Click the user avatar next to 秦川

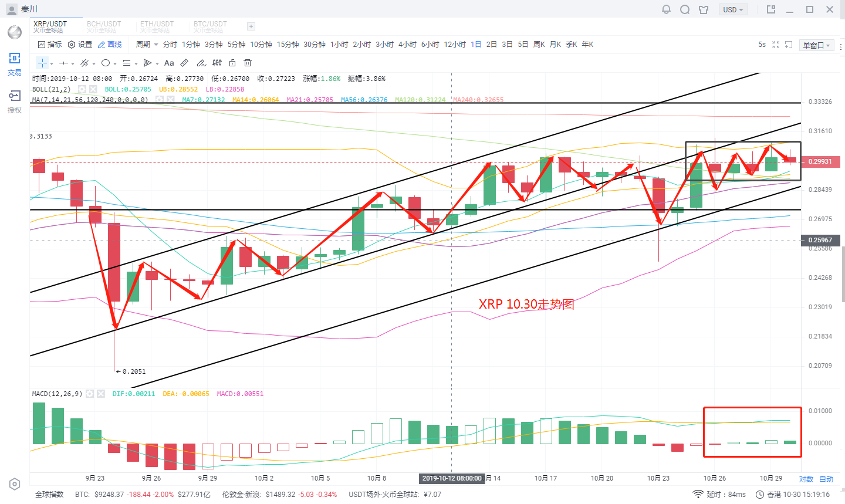[12, 9]
